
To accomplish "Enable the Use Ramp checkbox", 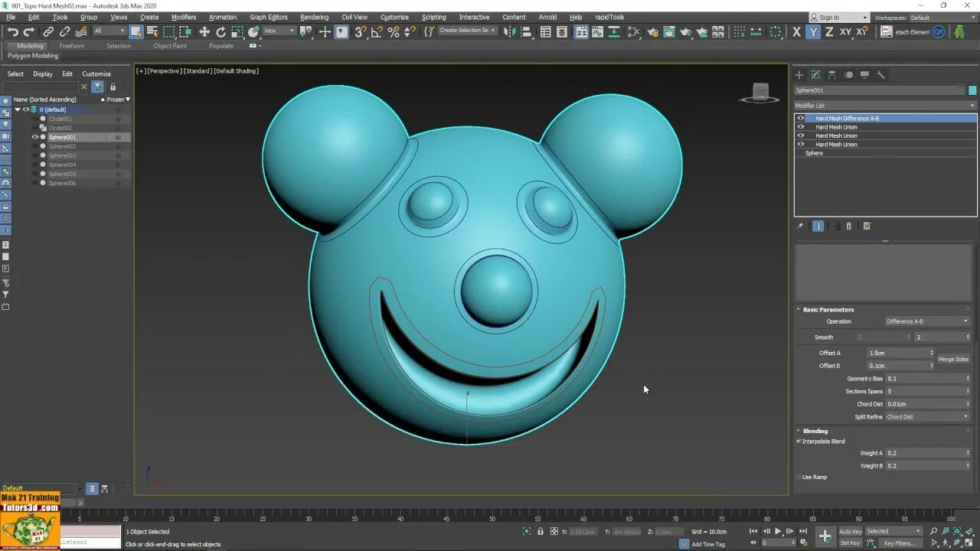I will 799,477.
